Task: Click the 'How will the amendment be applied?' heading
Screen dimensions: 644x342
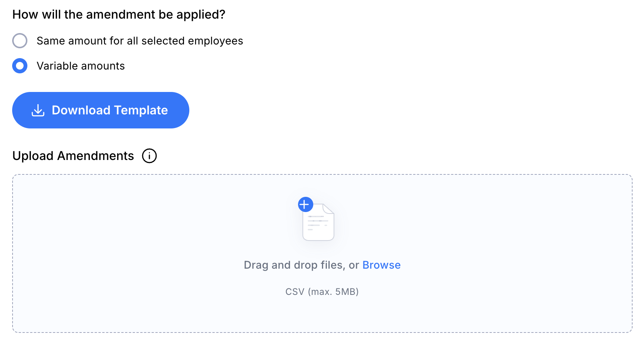Action: click(x=119, y=14)
